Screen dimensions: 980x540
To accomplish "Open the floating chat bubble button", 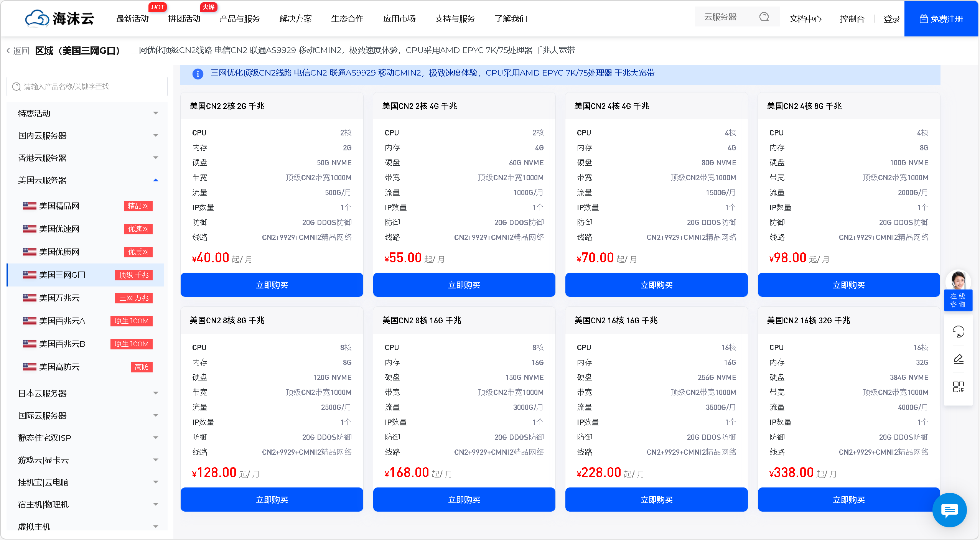I will [x=950, y=510].
